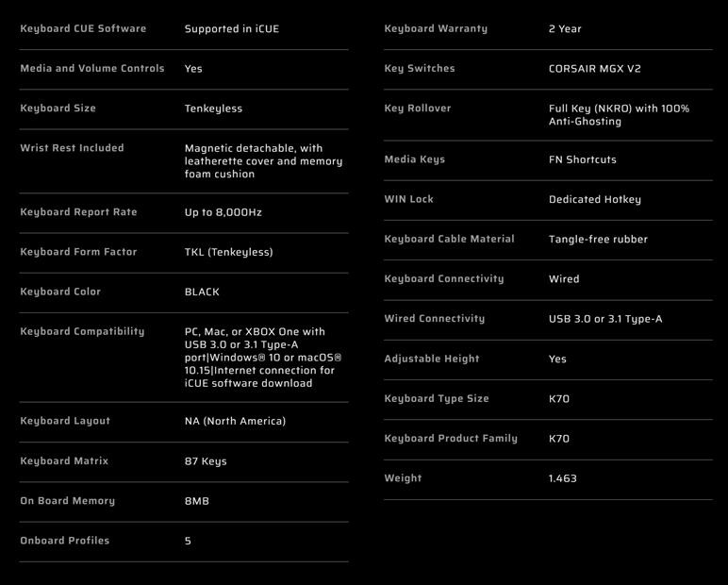Select the CORSAIR MGX V2 switches text
Viewport: 728px width, 585px height.
coord(594,69)
